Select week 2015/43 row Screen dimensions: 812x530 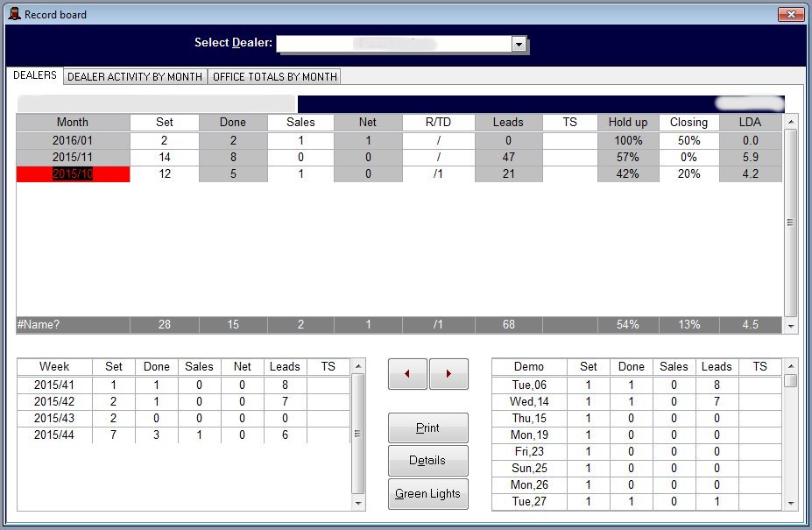pos(184,418)
